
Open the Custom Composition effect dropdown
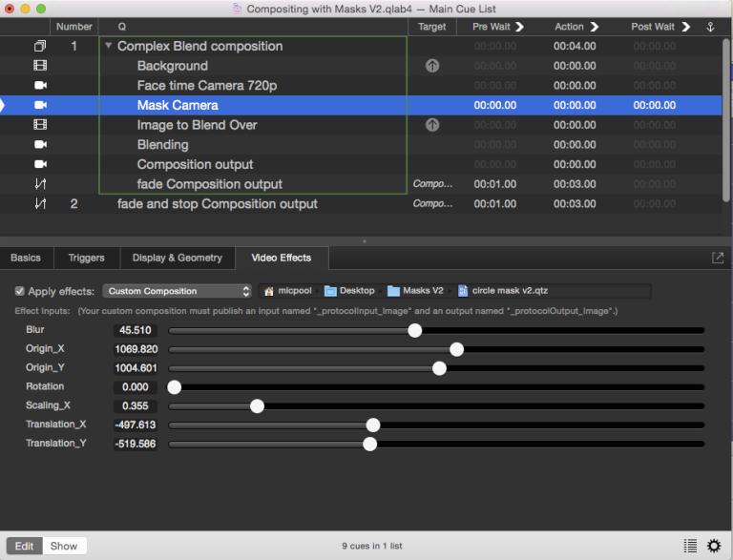178,291
